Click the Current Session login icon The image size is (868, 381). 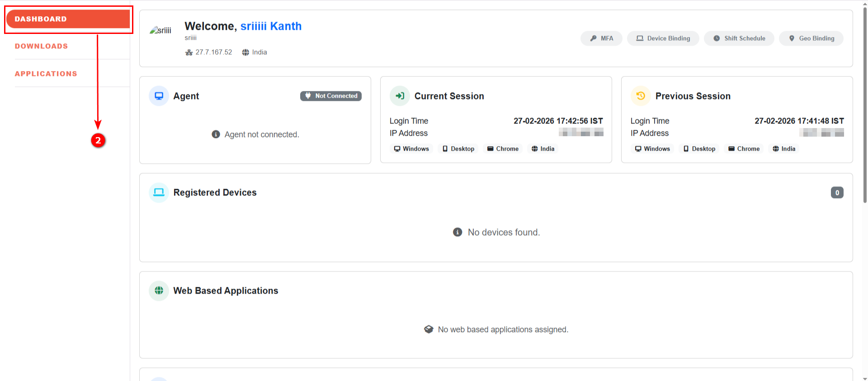tap(400, 96)
